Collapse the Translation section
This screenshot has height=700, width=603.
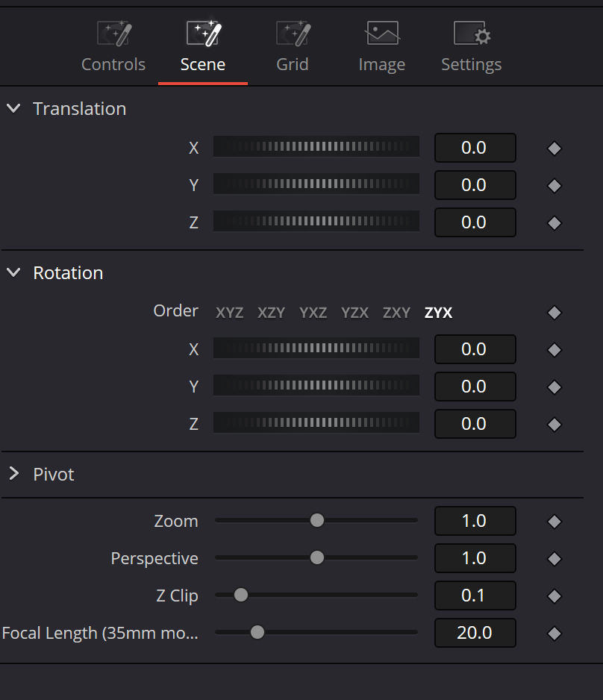[x=14, y=108]
